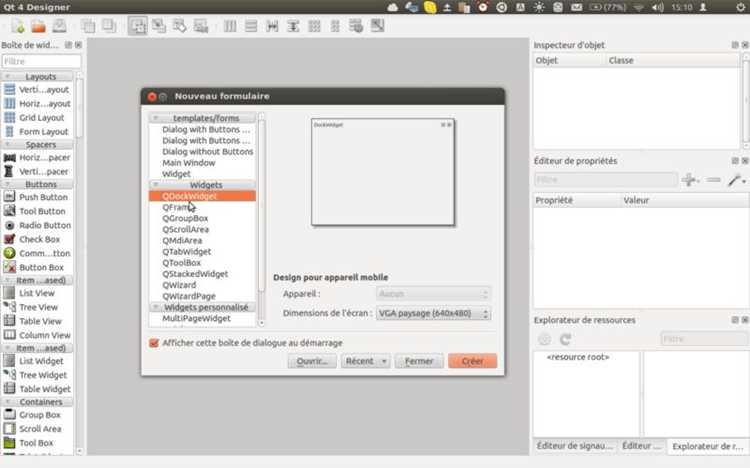
Task: Select the Edit widgets mode icon
Action: [138, 26]
